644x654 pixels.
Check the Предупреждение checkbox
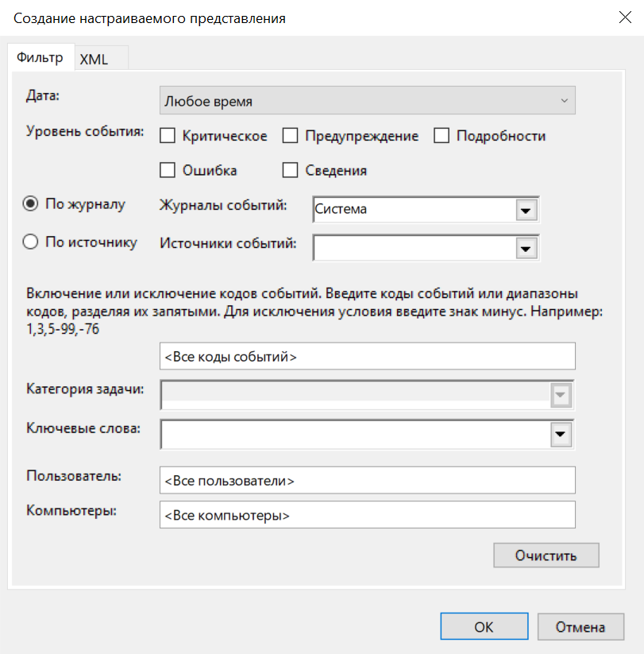(x=291, y=136)
